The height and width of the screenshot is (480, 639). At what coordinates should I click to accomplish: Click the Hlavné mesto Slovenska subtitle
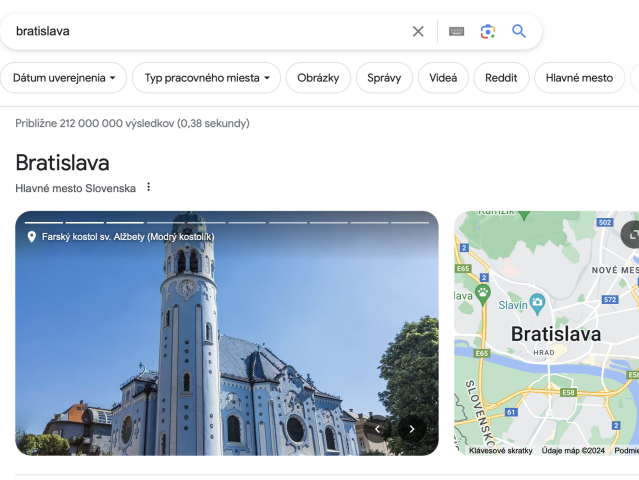[x=75, y=188]
